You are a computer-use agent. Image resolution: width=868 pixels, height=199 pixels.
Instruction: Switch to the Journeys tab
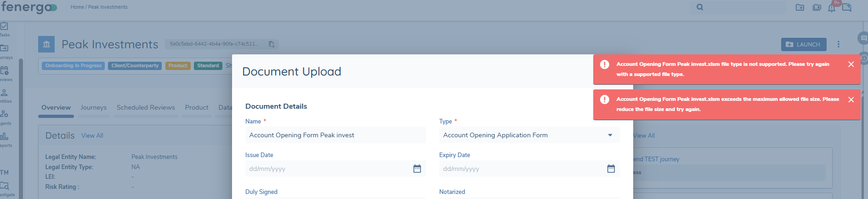[x=94, y=107]
